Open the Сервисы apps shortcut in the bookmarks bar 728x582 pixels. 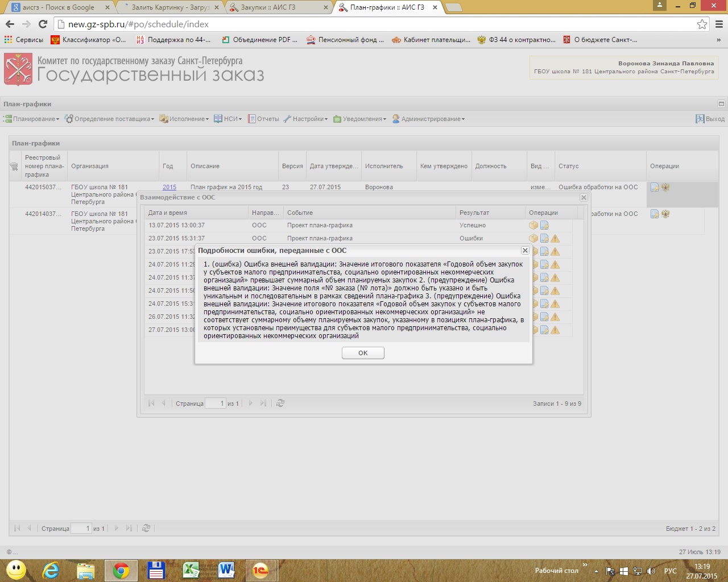[x=24, y=40]
